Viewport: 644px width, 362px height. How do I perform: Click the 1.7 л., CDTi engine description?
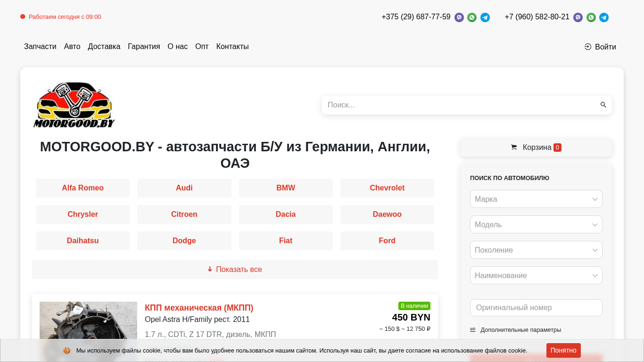[210, 334]
